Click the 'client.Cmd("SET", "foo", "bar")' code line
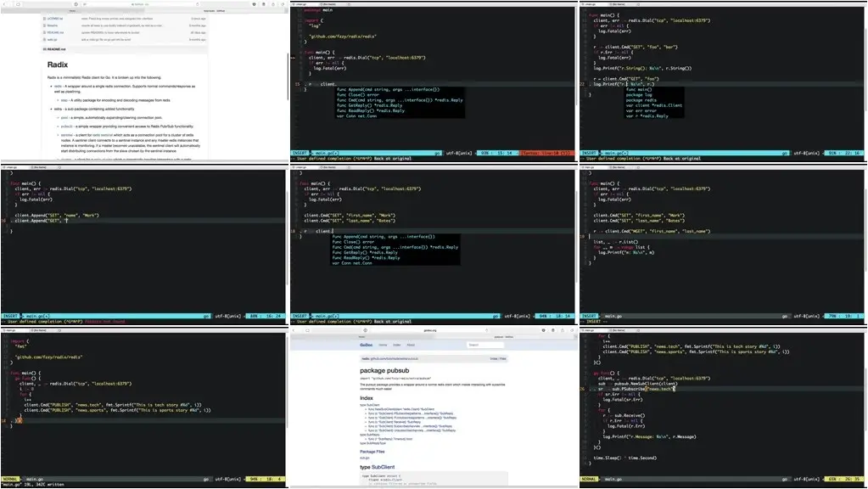868x489 pixels. point(636,47)
